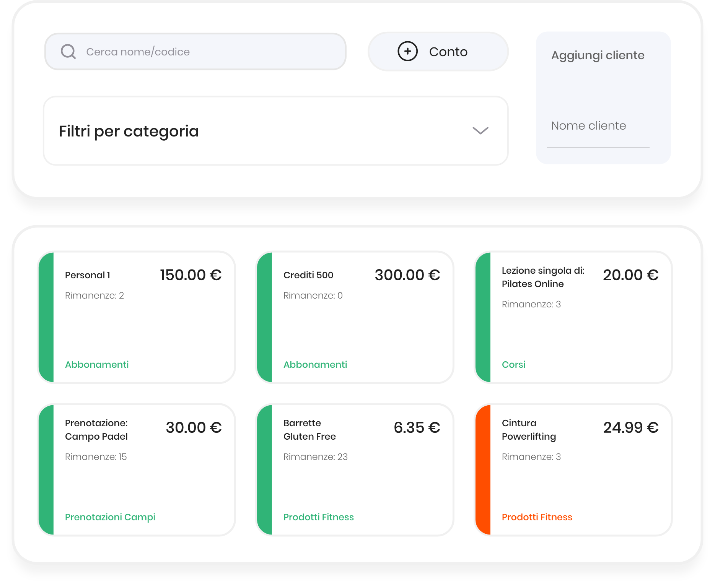715x588 pixels.
Task: Pick the Barrette Gluten Free item
Action: 362,470
